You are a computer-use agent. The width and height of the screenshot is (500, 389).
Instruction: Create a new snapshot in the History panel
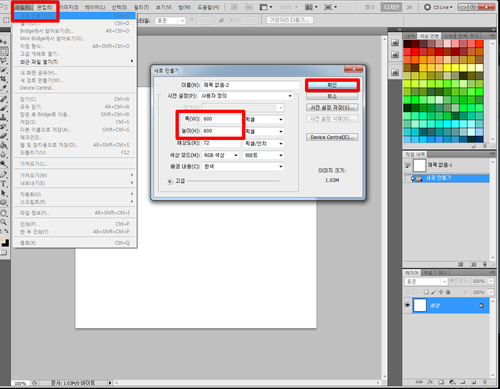coord(473,264)
